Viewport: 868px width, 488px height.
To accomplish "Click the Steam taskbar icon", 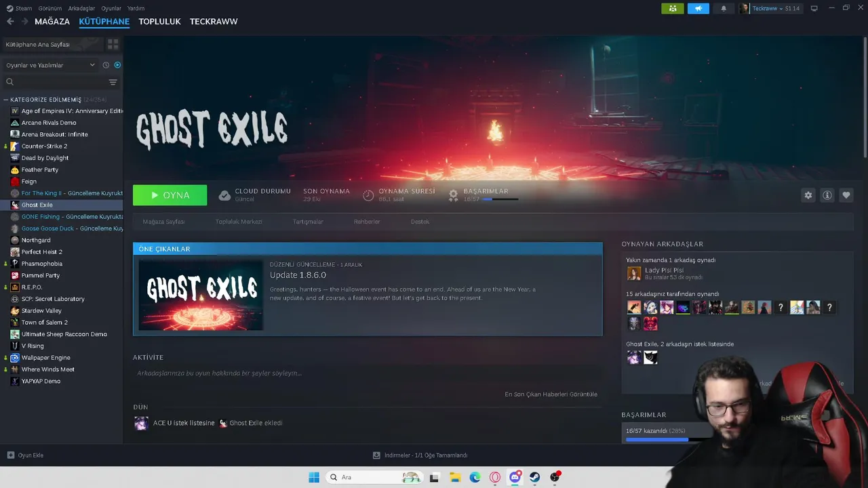I will [x=535, y=477].
